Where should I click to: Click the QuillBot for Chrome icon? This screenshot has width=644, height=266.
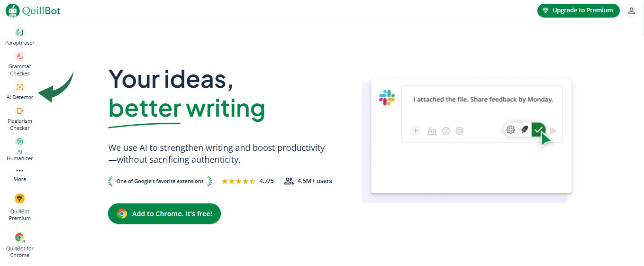[19, 238]
